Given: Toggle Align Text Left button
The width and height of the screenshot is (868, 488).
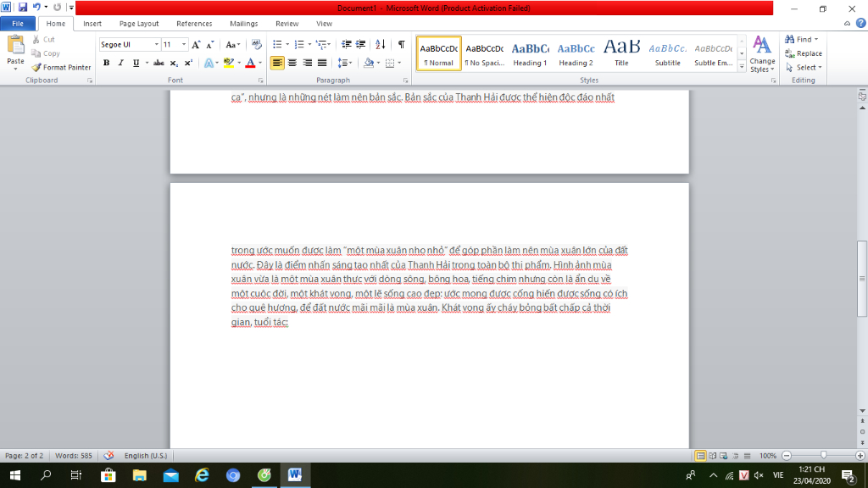Looking at the screenshot, I should tap(277, 63).
